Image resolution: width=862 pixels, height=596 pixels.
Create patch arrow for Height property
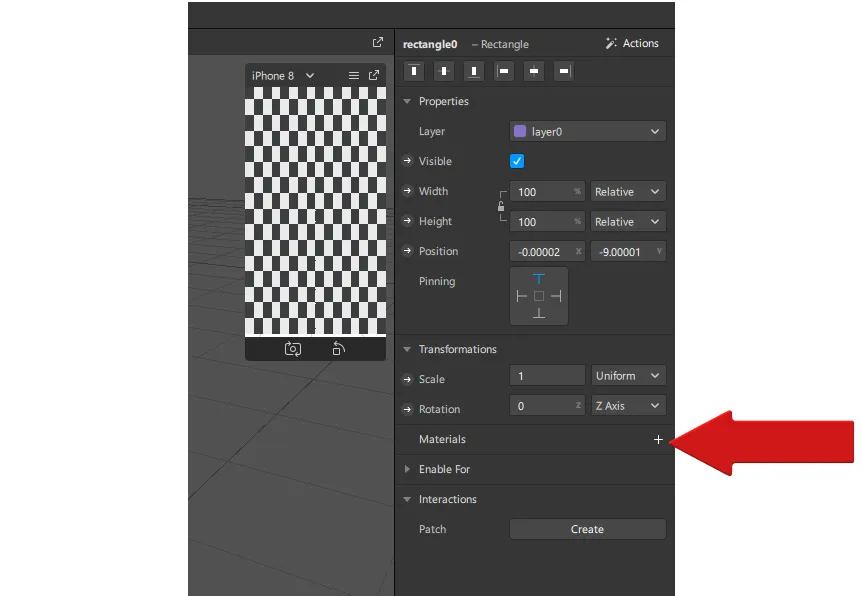(x=407, y=221)
